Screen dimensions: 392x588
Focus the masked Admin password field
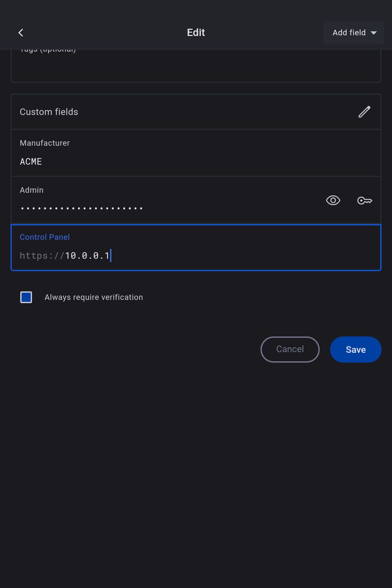[x=82, y=208]
